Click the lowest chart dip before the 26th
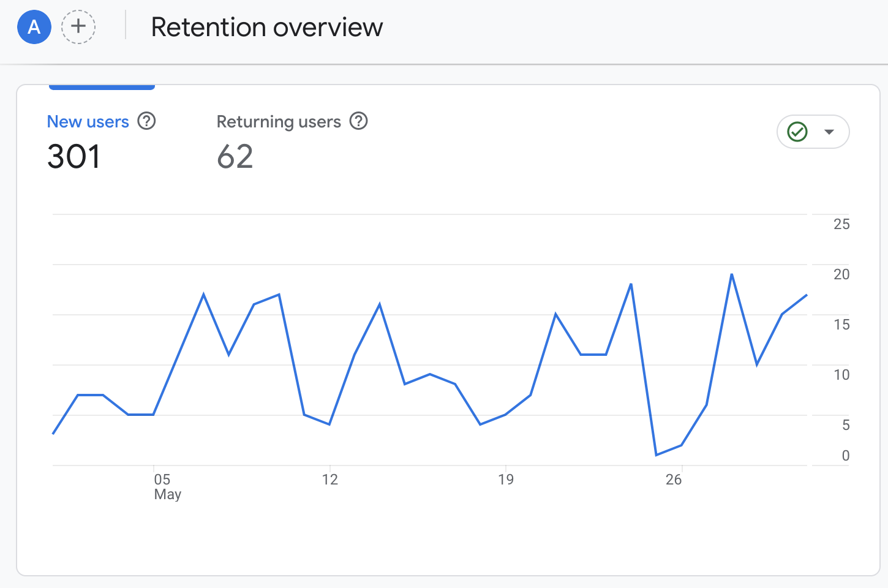The image size is (888, 588). coord(656,455)
